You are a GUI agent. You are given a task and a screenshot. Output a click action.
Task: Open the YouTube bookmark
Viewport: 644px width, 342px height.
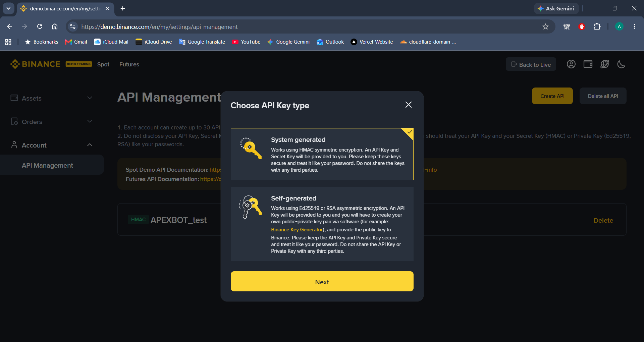tap(246, 42)
